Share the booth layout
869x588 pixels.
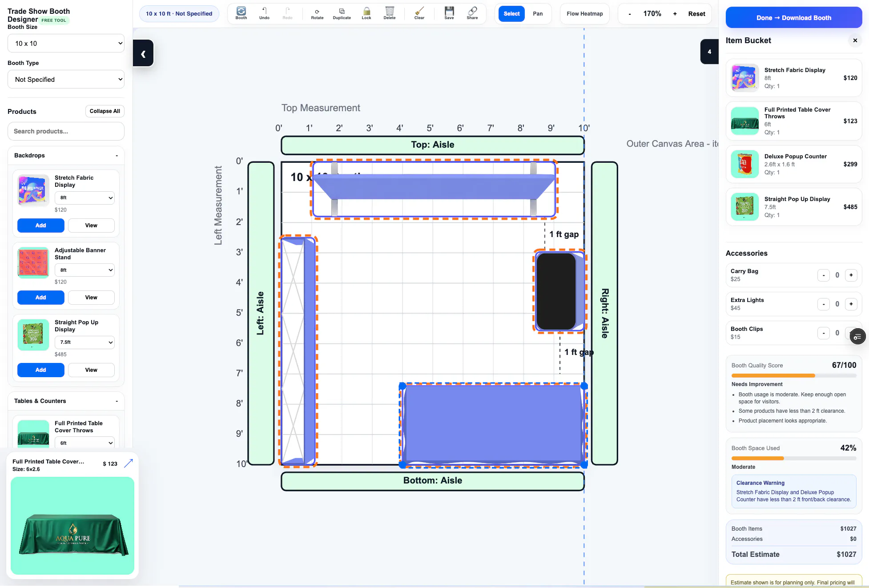coord(472,13)
